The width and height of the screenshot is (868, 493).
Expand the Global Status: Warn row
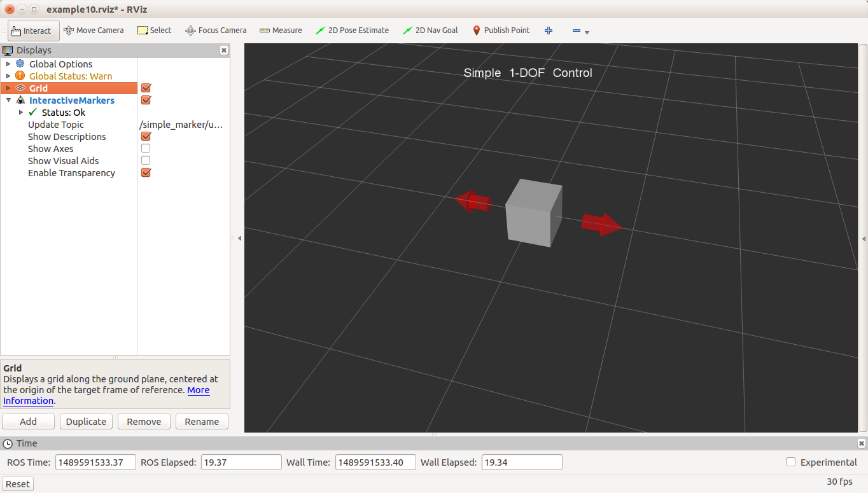tap(8, 76)
